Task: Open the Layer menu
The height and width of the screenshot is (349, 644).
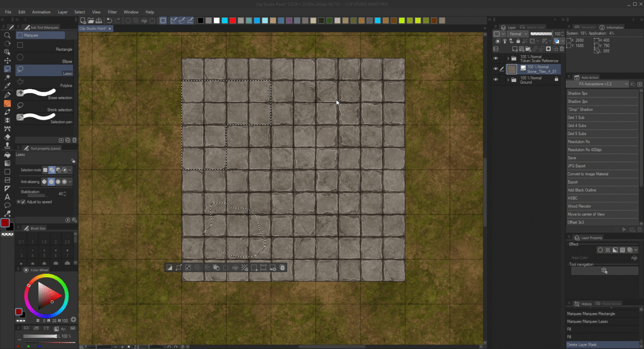Action: coord(63,12)
